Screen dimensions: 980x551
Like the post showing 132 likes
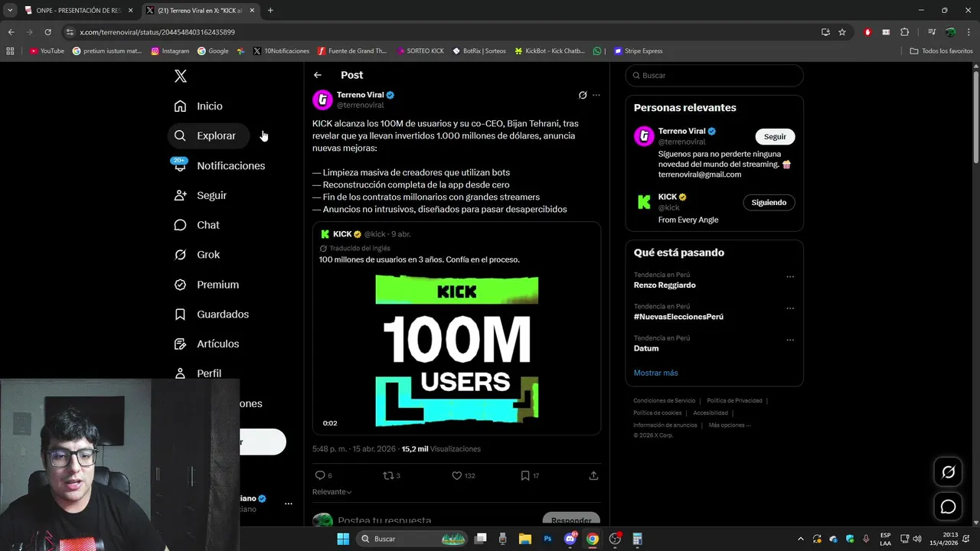tap(457, 475)
